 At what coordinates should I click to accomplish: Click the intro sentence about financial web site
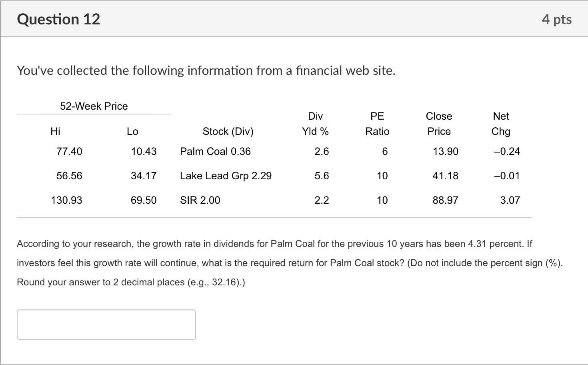point(206,70)
